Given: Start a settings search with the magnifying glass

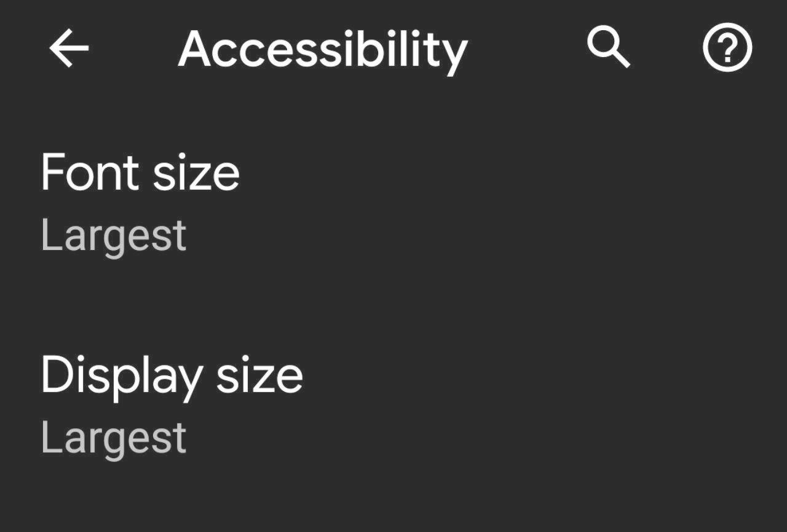Looking at the screenshot, I should click(610, 47).
